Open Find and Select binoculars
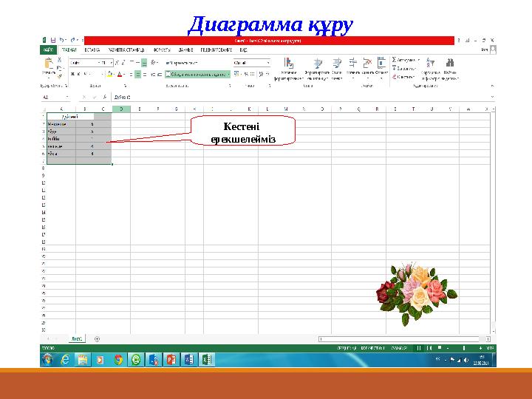 tap(450, 69)
